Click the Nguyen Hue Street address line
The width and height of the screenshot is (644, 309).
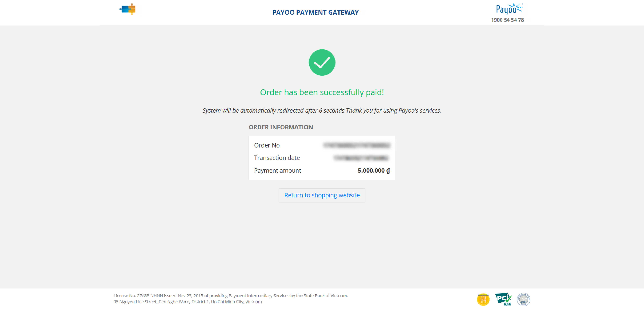[x=188, y=302]
